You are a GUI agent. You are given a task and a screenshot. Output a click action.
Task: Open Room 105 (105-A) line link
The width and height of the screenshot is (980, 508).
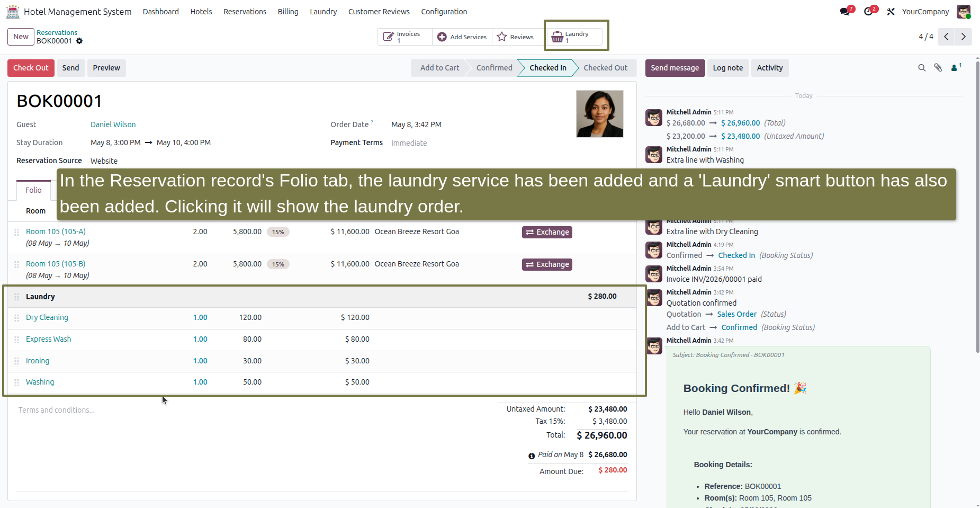(56, 231)
